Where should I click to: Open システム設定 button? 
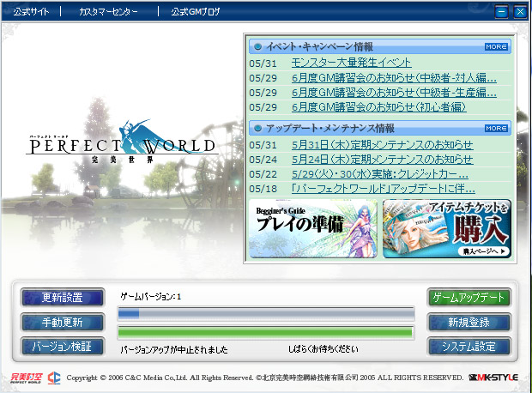point(469,347)
